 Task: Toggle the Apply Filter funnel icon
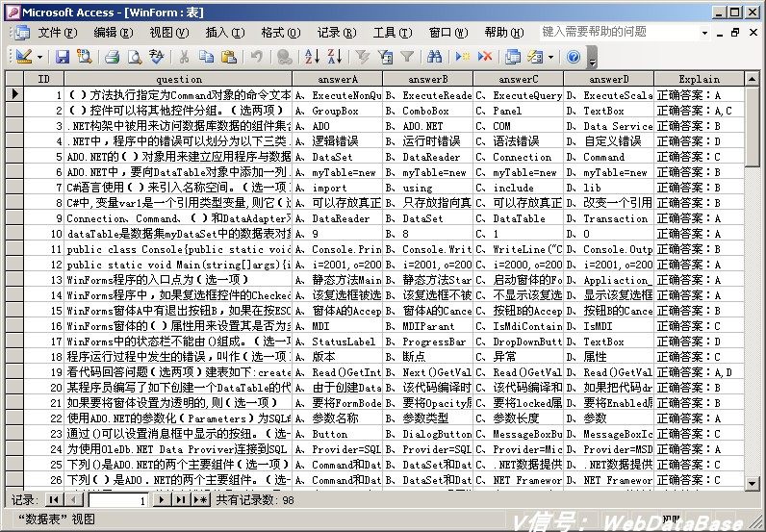[x=407, y=57]
